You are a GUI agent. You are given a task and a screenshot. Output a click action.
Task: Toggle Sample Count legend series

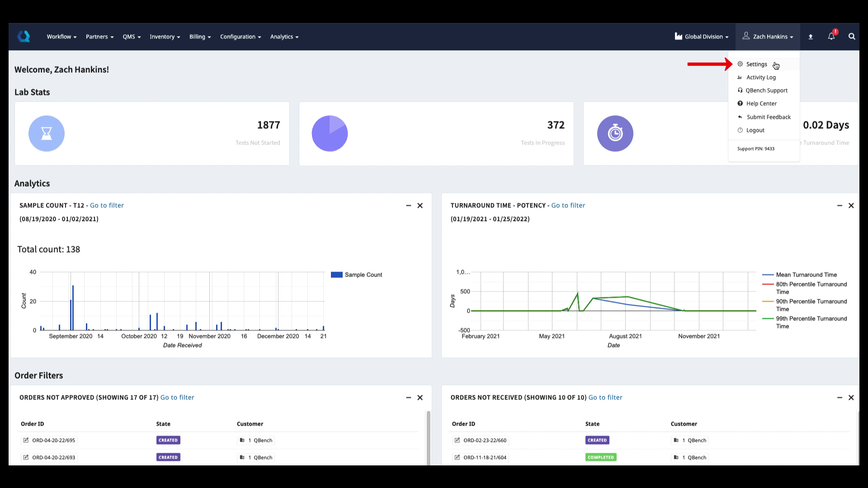click(357, 275)
